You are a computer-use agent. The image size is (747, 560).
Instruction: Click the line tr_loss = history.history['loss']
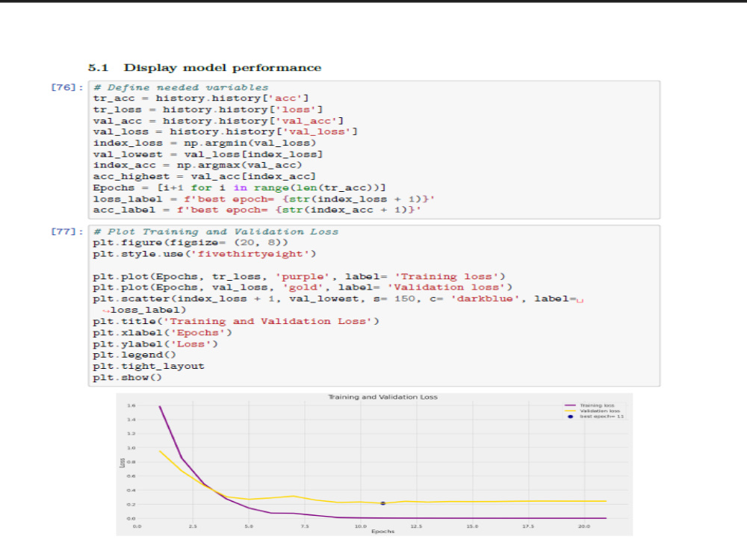pyautogui.click(x=208, y=110)
